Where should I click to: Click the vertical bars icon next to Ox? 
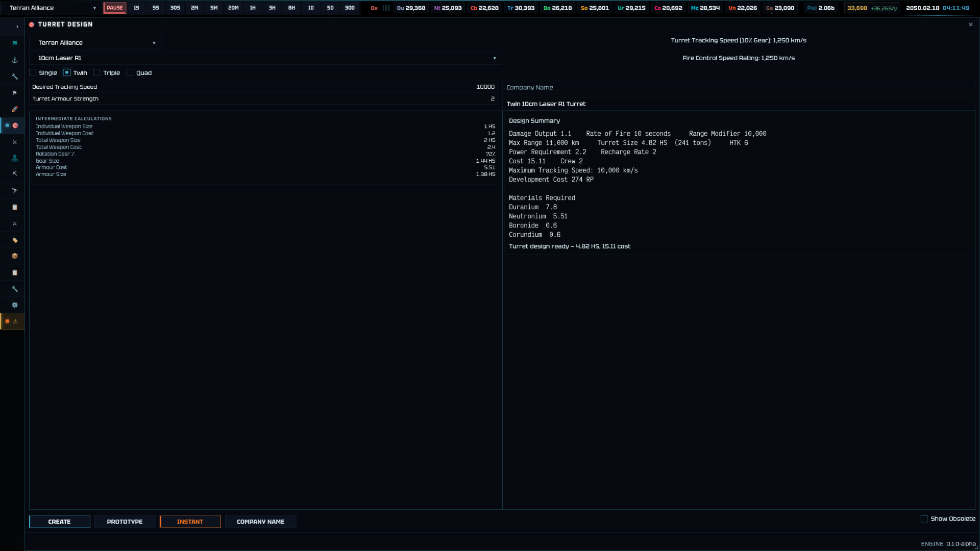(x=386, y=8)
